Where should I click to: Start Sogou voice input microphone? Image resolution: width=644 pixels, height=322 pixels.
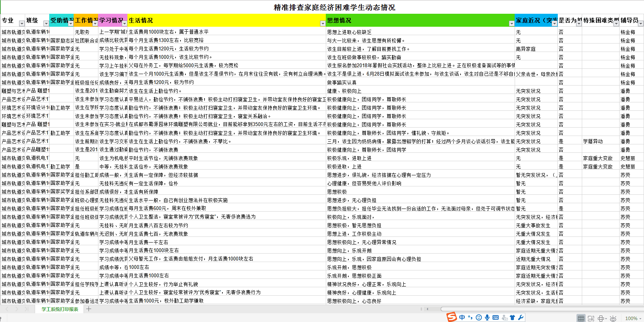(487, 317)
